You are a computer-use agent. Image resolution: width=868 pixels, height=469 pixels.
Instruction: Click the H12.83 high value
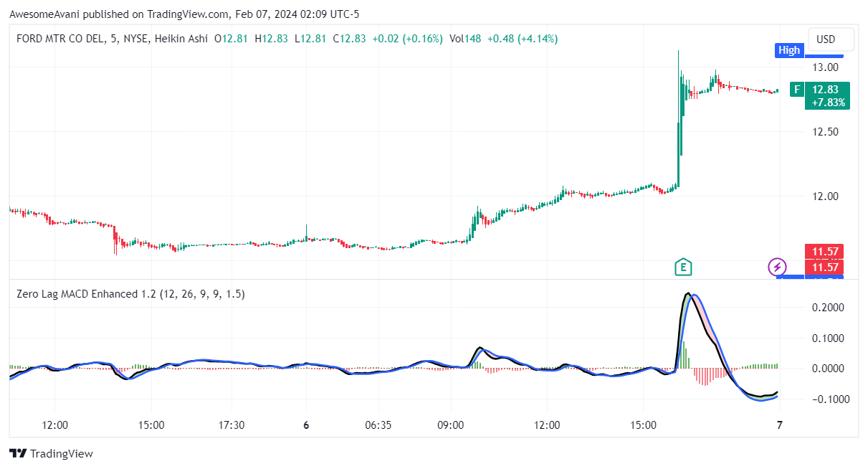(271, 39)
